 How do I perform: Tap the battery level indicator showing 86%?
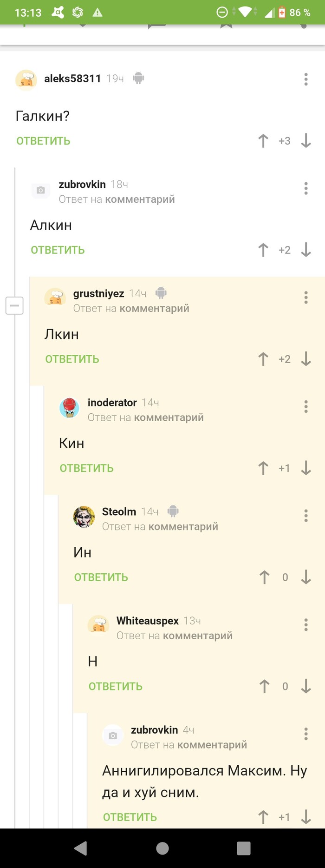click(x=292, y=13)
